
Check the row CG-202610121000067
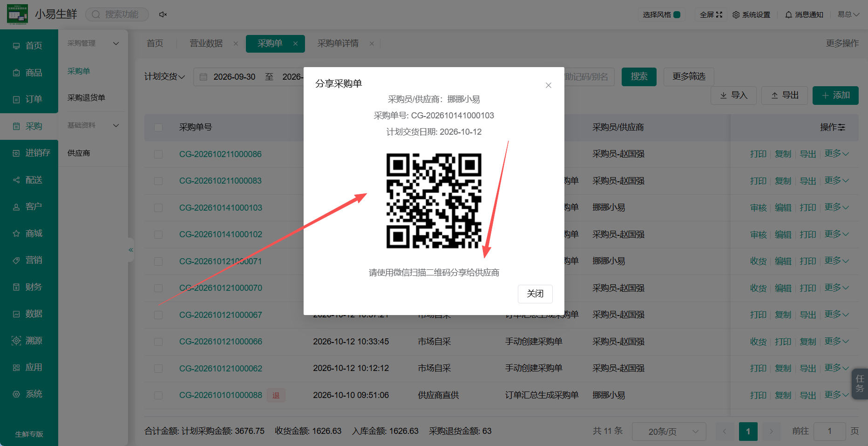click(x=158, y=315)
